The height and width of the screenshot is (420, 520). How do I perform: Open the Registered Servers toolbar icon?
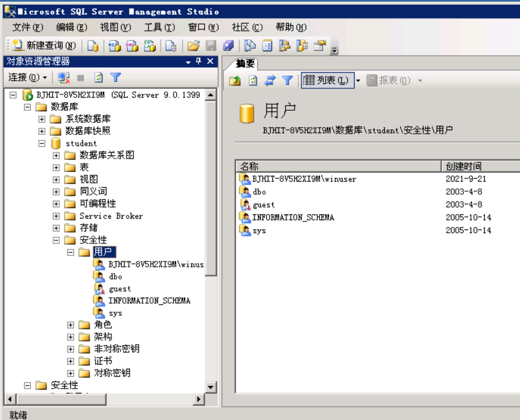click(250, 46)
